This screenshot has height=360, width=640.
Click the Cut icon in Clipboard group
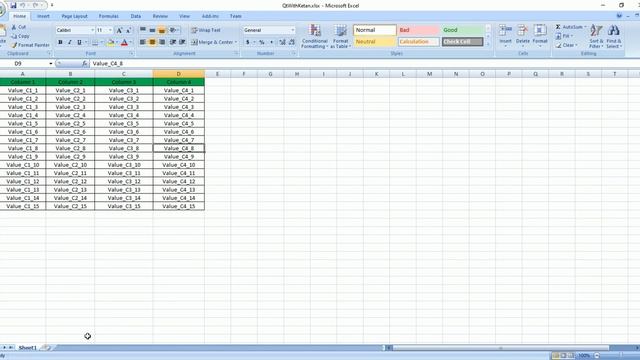[14, 27]
